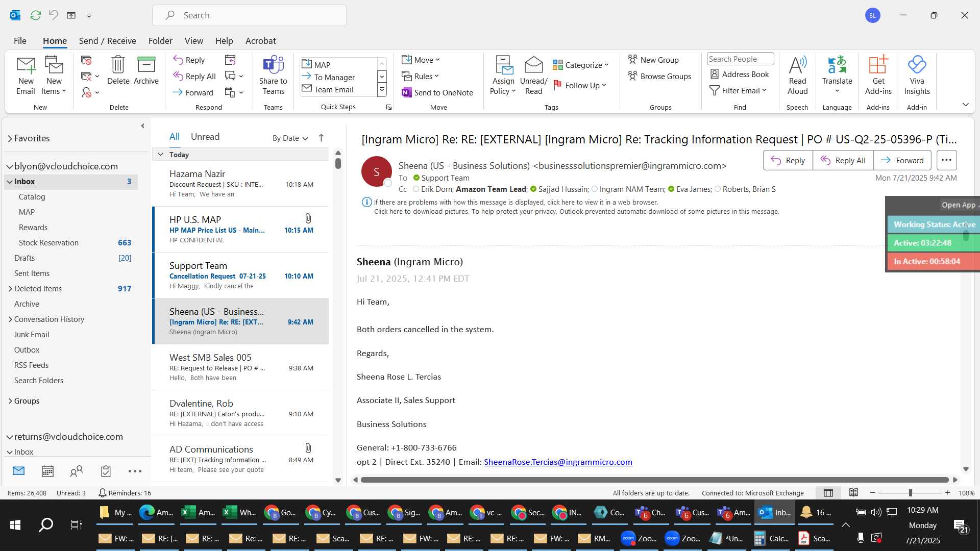
Task: Click the zoom out minus button
Action: (x=873, y=493)
